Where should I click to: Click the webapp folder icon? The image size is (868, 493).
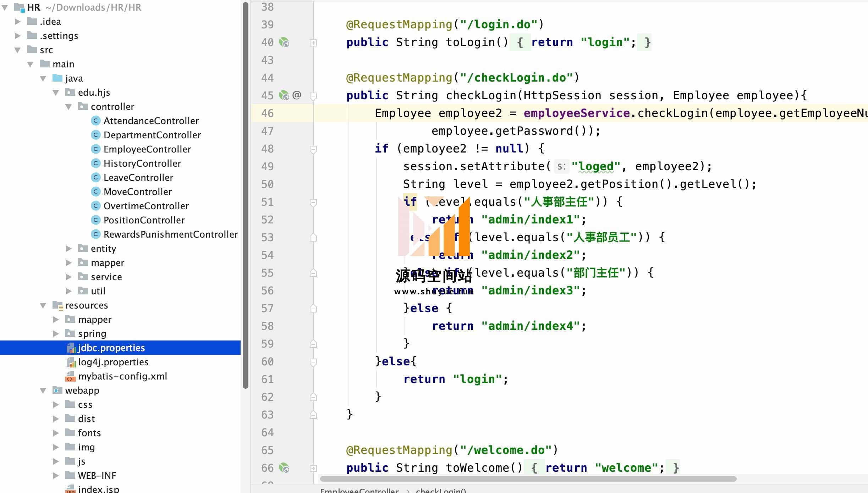(57, 390)
